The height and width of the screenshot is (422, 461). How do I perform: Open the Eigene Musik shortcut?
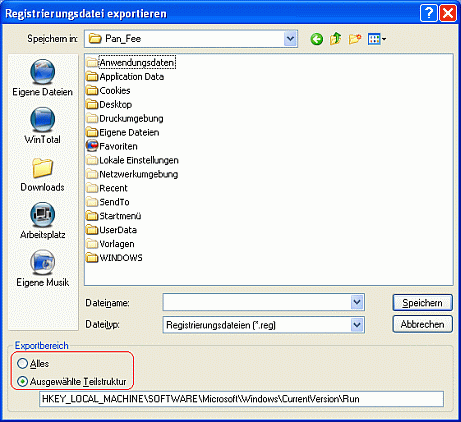(42, 268)
